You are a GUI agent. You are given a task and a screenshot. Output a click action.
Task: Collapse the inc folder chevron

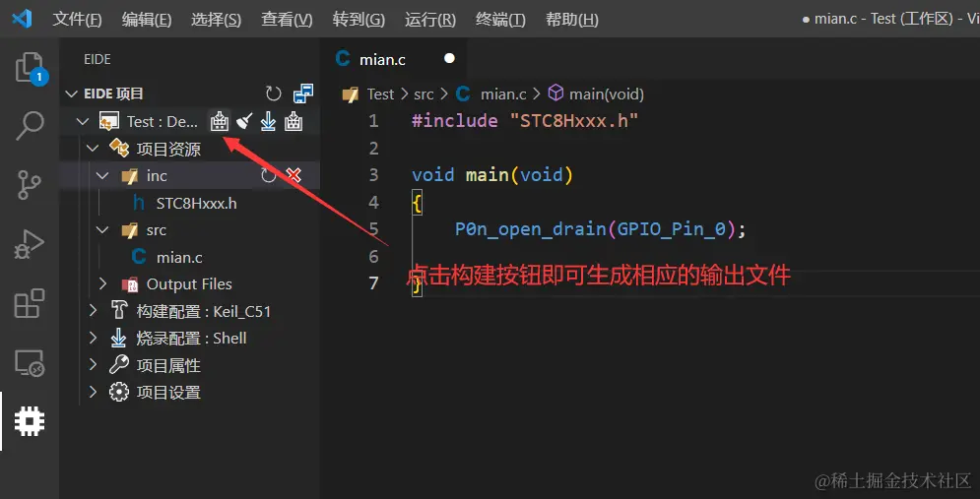point(103,176)
